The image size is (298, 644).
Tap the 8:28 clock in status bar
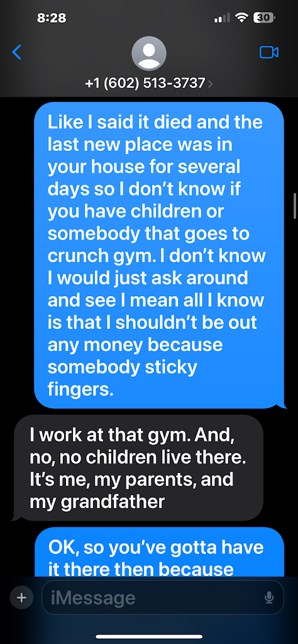(x=52, y=18)
